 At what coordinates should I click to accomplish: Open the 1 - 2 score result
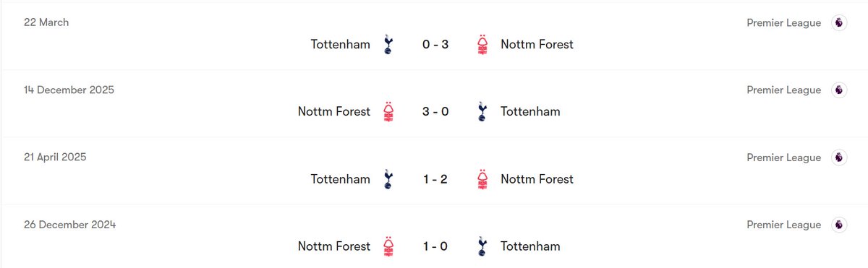(x=435, y=179)
